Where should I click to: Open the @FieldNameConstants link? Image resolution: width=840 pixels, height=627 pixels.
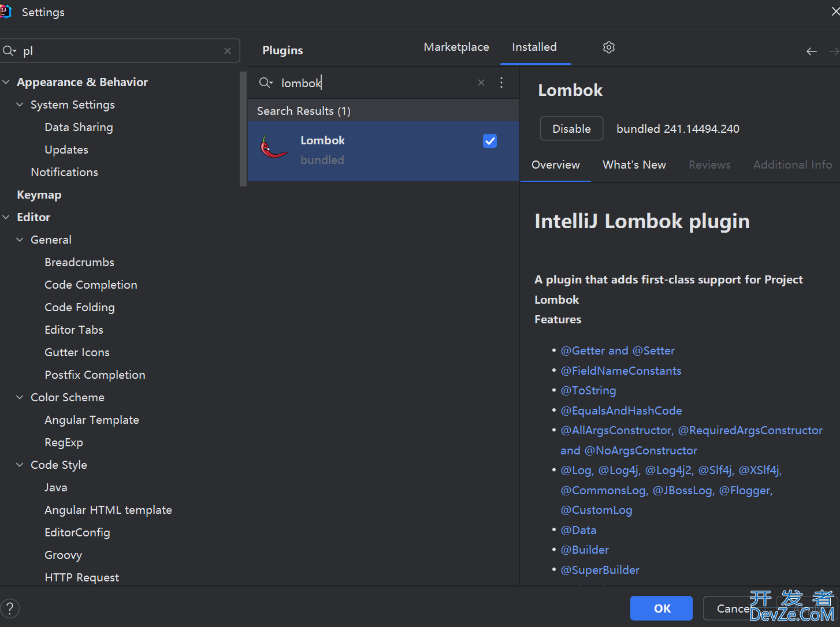(621, 371)
